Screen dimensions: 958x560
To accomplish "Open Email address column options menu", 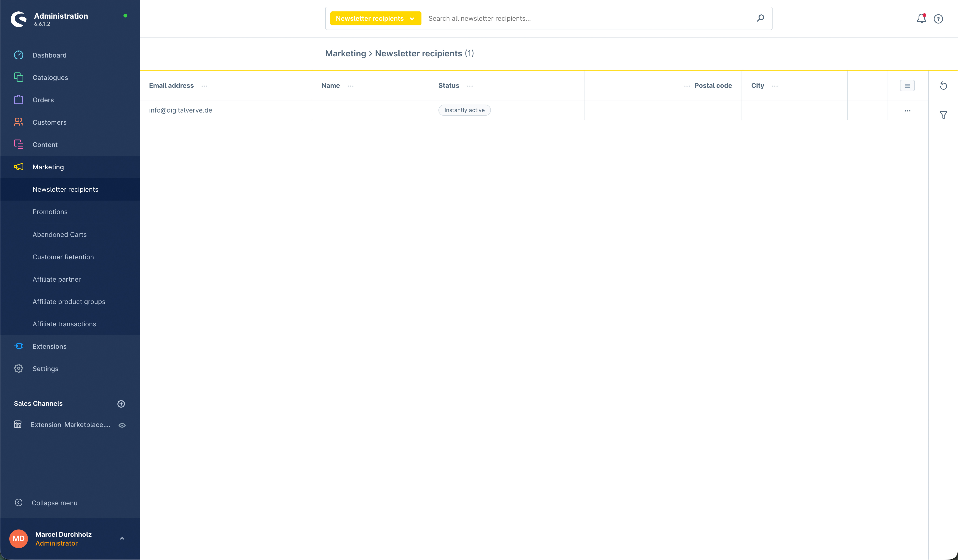I will (204, 86).
